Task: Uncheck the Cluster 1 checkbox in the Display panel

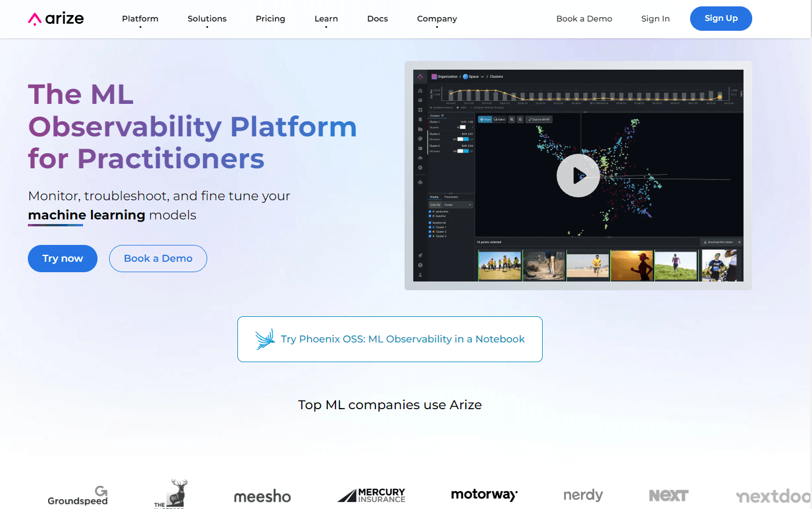Action: pos(430,227)
